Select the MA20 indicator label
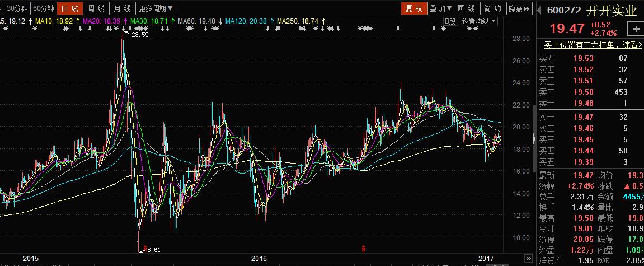This screenshot has height=266, width=644. point(101,21)
